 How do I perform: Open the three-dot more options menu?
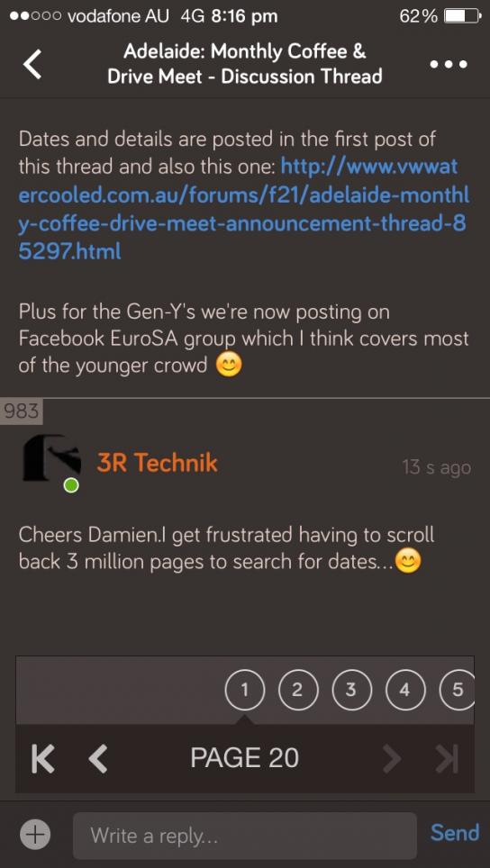449,64
